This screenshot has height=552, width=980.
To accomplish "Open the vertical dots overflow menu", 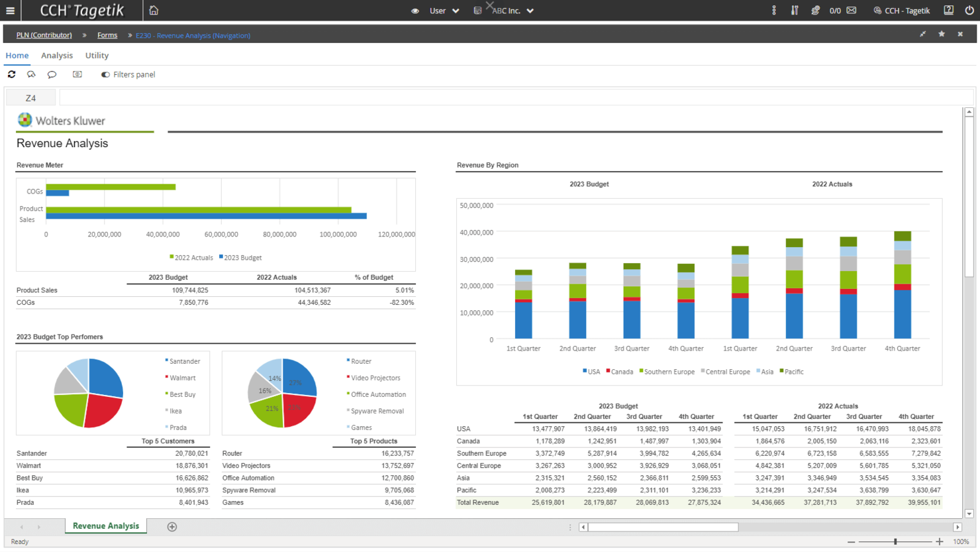I will coord(773,10).
